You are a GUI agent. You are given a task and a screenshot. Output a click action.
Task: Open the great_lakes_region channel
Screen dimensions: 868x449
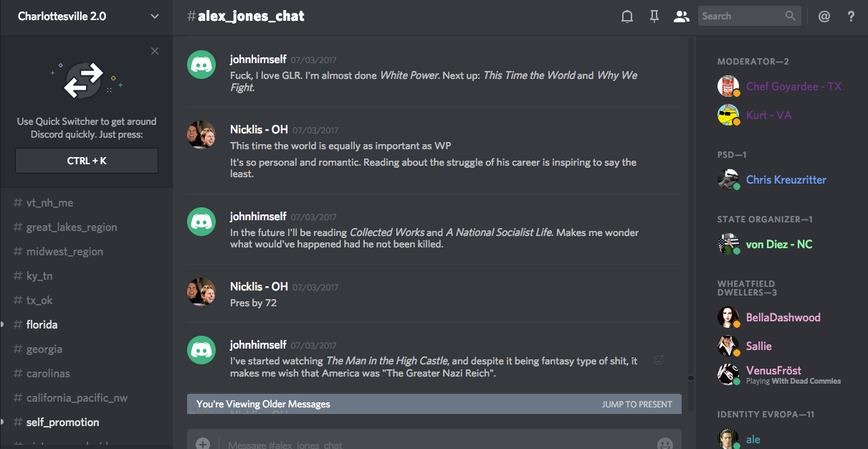point(72,227)
